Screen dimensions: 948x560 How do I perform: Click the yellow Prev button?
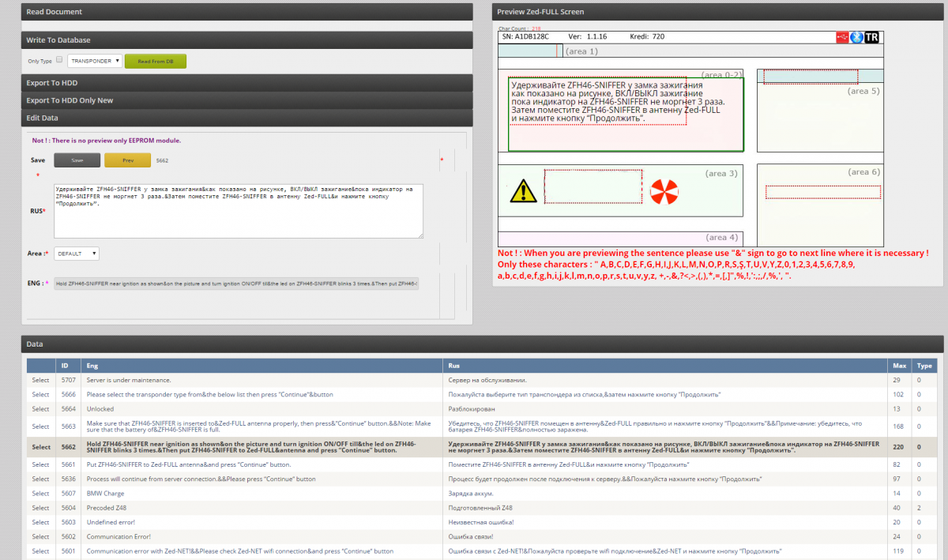coord(127,160)
